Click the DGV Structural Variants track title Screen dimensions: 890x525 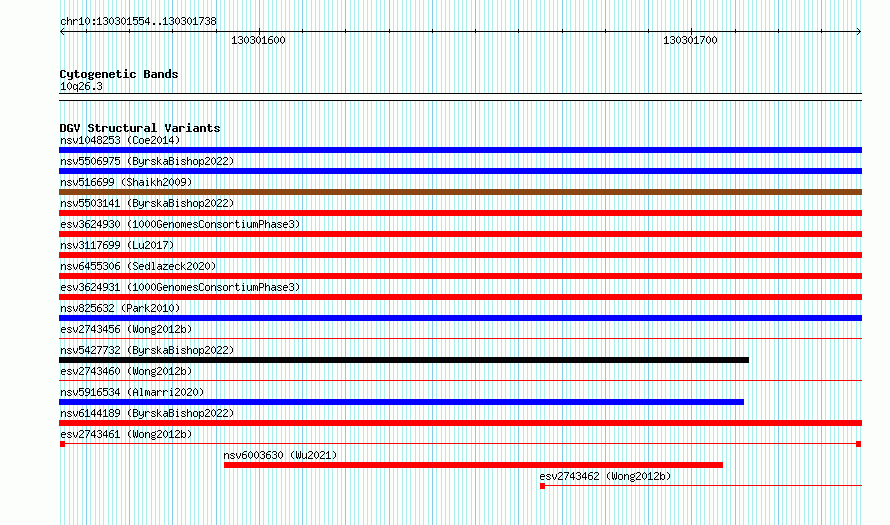(x=140, y=128)
